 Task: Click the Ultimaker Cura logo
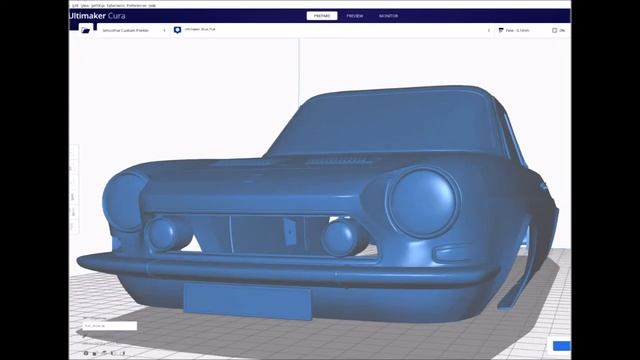[97, 16]
